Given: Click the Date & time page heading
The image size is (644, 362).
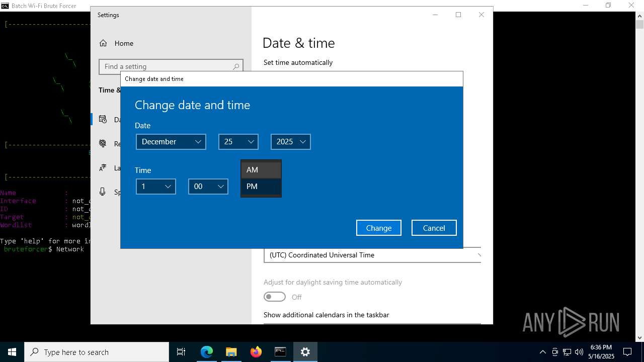Looking at the screenshot, I should pyautogui.click(x=299, y=43).
